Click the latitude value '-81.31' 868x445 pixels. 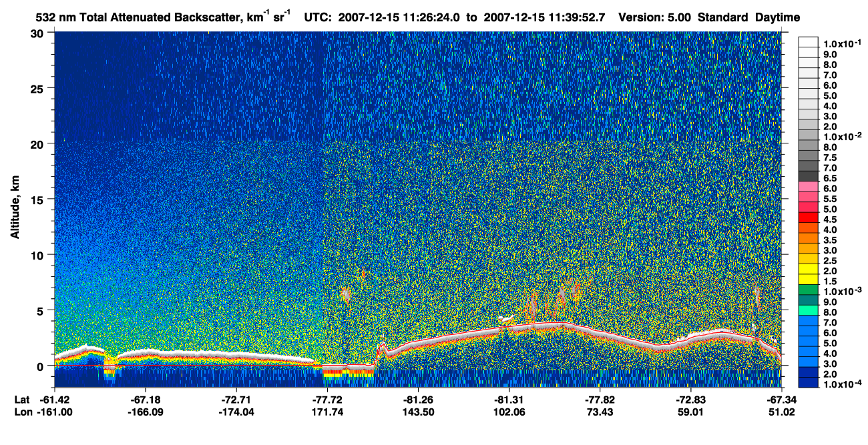509,400
